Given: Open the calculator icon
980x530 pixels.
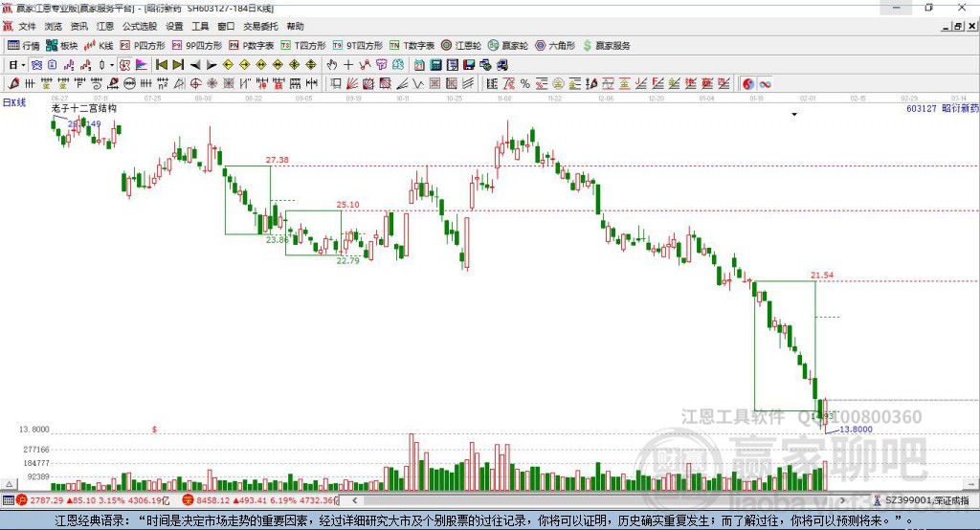Looking at the screenshot, I should 436,64.
